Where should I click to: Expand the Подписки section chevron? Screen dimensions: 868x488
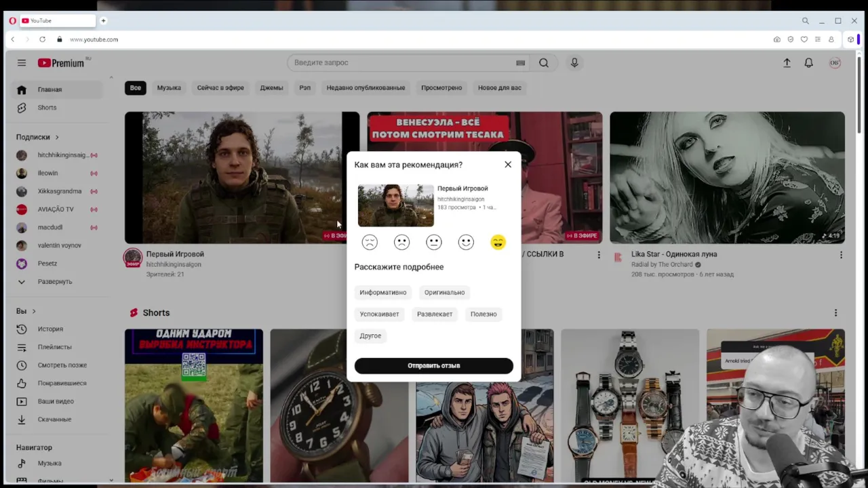point(57,137)
